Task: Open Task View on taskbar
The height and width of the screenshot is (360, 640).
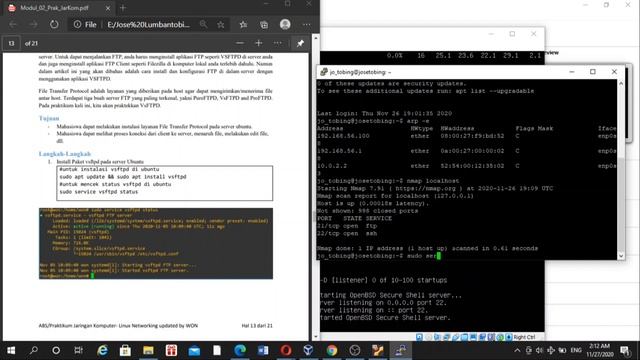Action: tap(78, 350)
